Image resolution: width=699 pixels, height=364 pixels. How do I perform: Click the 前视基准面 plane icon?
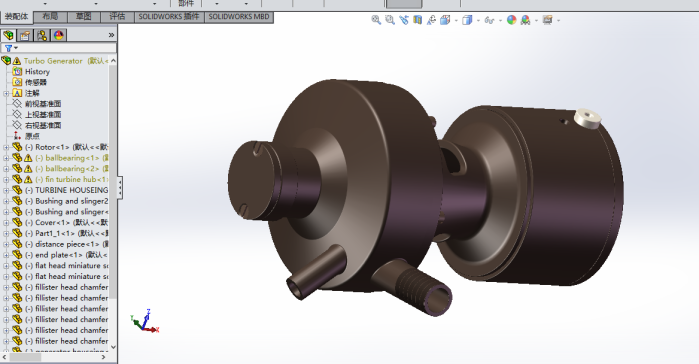(x=17, y=103)
